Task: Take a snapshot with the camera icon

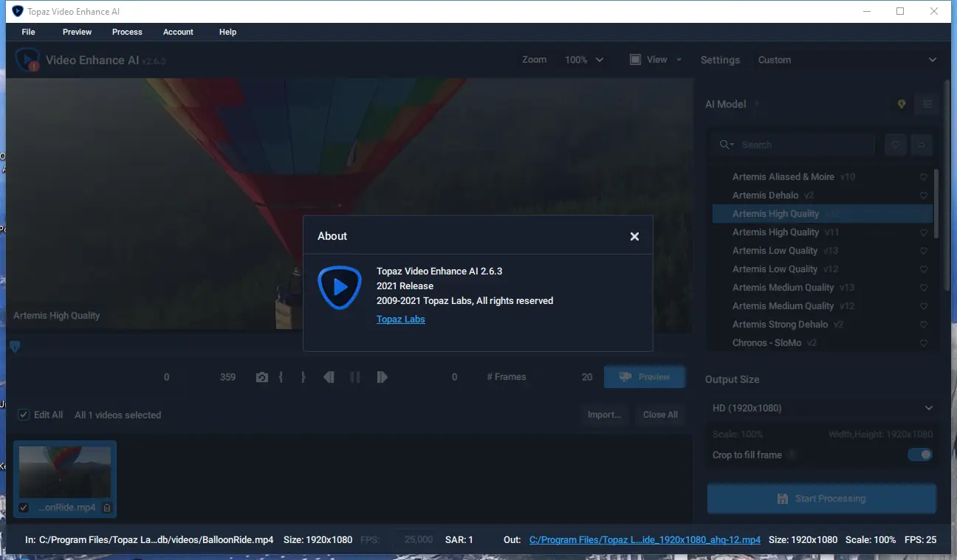Action: click(262, 377)
